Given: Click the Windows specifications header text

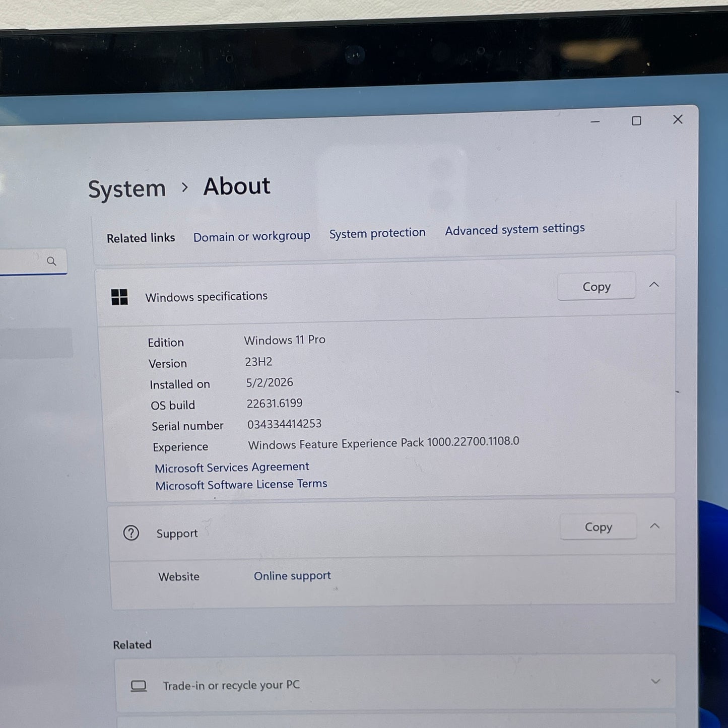Looking at the screenshot, I should click(207, 297).
